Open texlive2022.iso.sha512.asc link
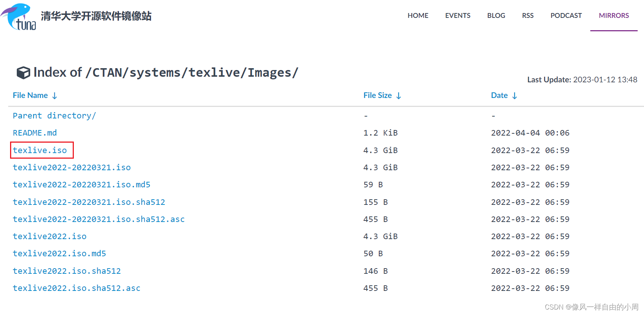The image size is (644, 314). [76, 288]
